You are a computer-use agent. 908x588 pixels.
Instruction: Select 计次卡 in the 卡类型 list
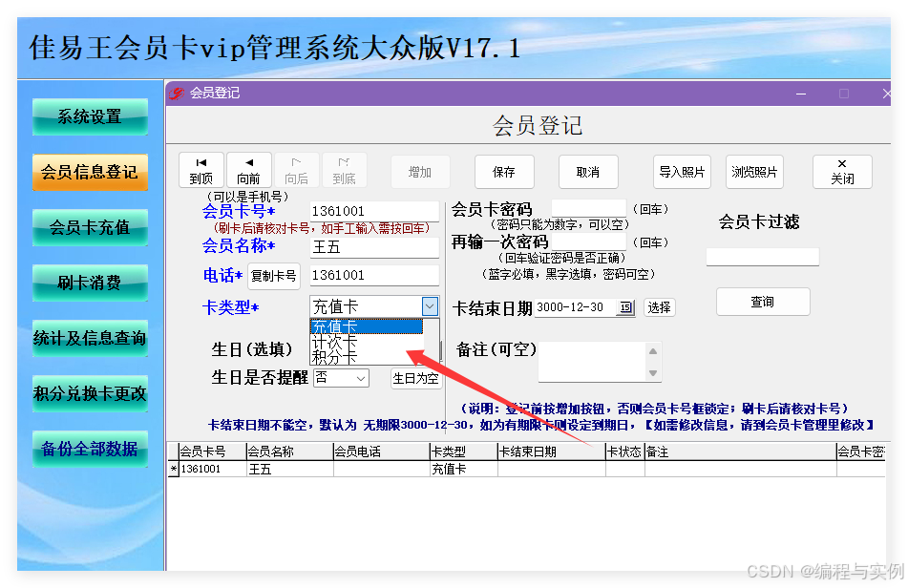368,342
